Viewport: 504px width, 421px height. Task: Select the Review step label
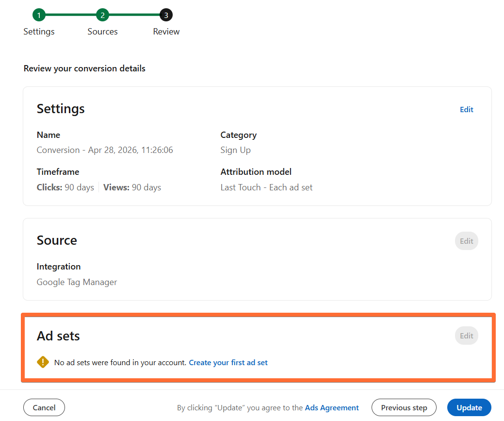point(166,32)
